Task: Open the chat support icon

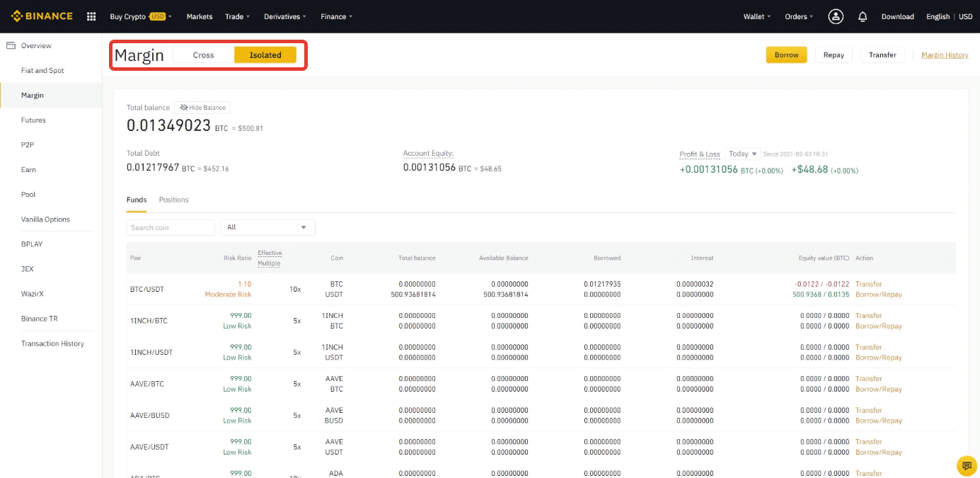Action: point(966,465)
